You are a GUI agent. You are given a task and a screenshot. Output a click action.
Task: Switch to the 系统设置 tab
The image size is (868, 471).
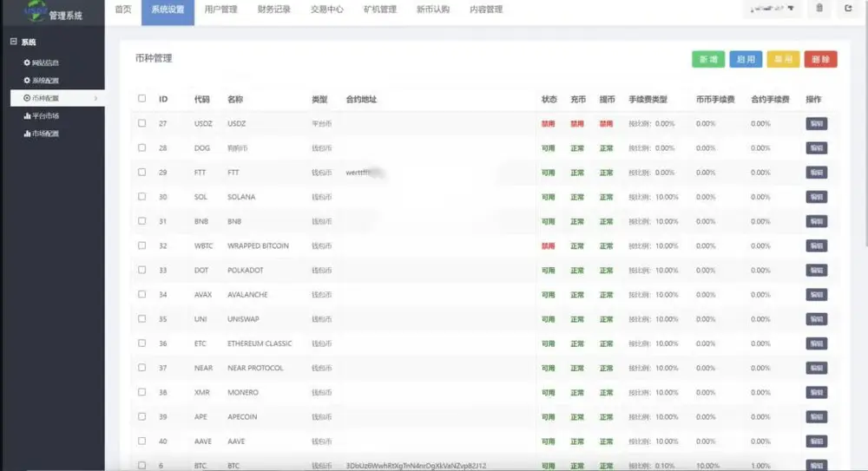tap(168, 11)
